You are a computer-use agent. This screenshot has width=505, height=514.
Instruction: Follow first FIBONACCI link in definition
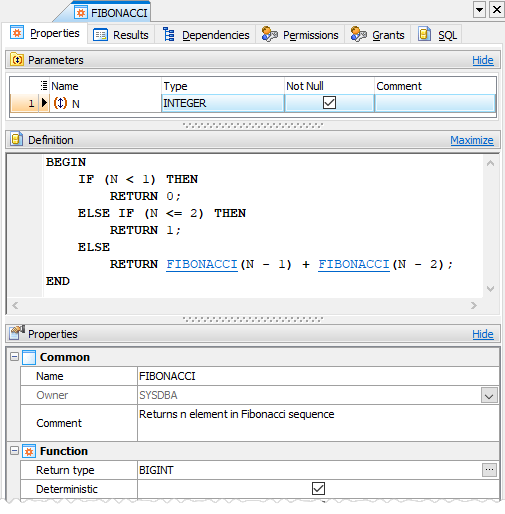point(202,264)
